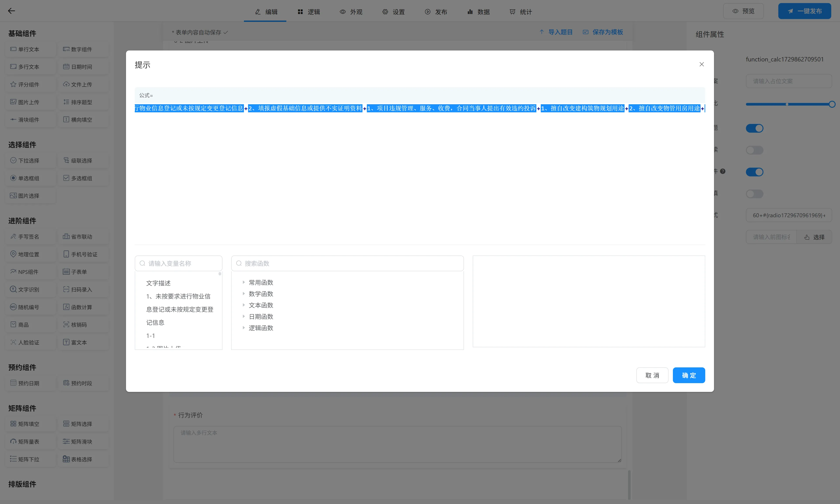Click the geographic location pin icon
The height and width of the screenshot is (504, 840).
coord(13,254)
